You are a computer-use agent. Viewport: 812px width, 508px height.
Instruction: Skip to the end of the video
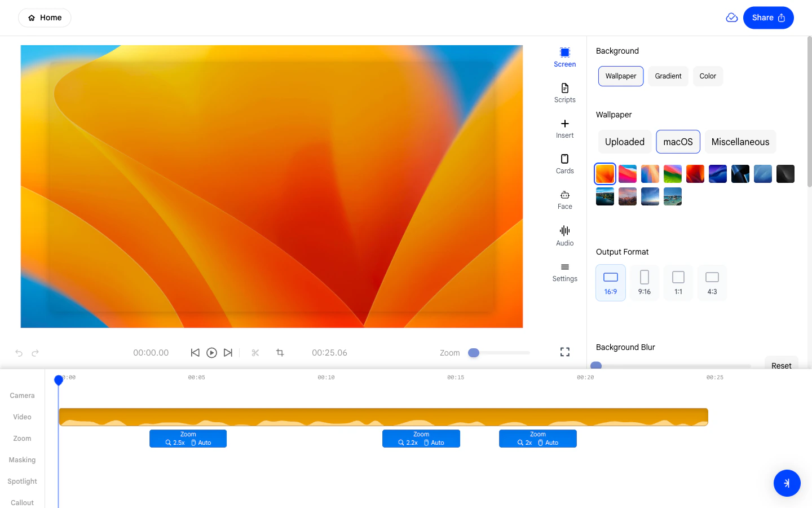click(228, 353)
